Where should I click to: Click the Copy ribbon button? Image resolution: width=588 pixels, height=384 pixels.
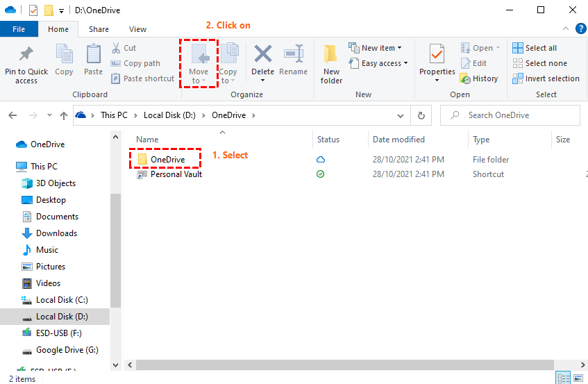point(64,60)
